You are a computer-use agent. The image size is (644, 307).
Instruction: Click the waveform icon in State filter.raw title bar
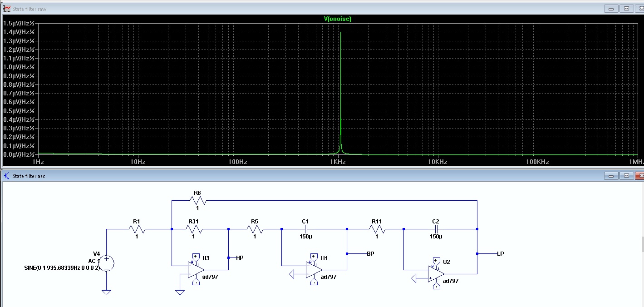6,9
